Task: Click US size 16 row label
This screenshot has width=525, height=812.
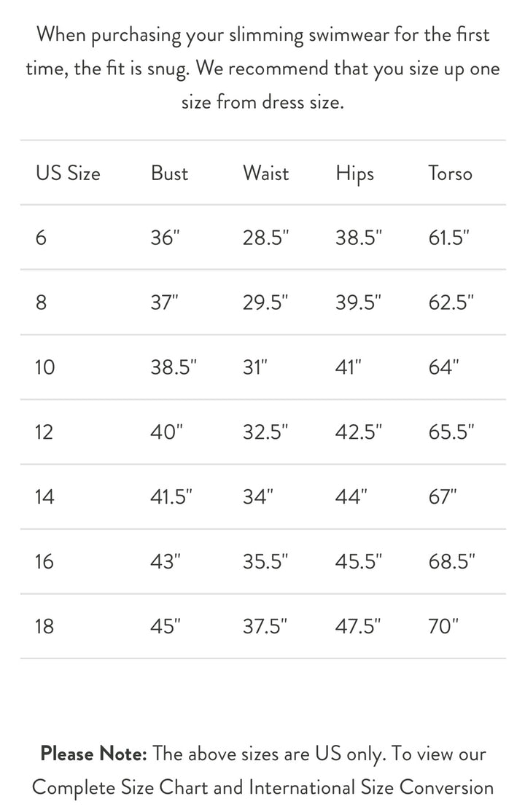Action: click(x=44, y=561)
